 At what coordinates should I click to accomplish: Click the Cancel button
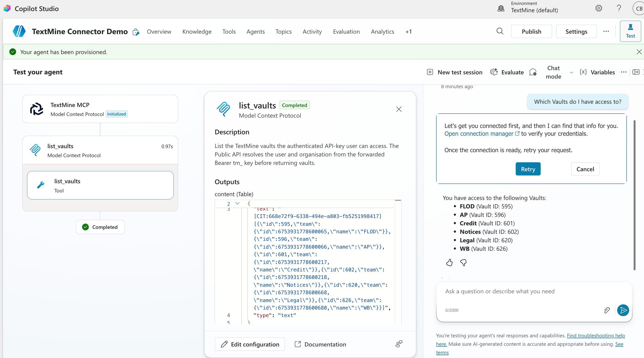[x=585, y=169]
